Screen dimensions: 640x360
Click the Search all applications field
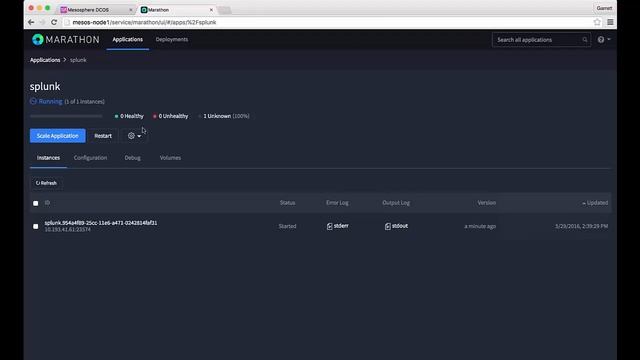541,40
